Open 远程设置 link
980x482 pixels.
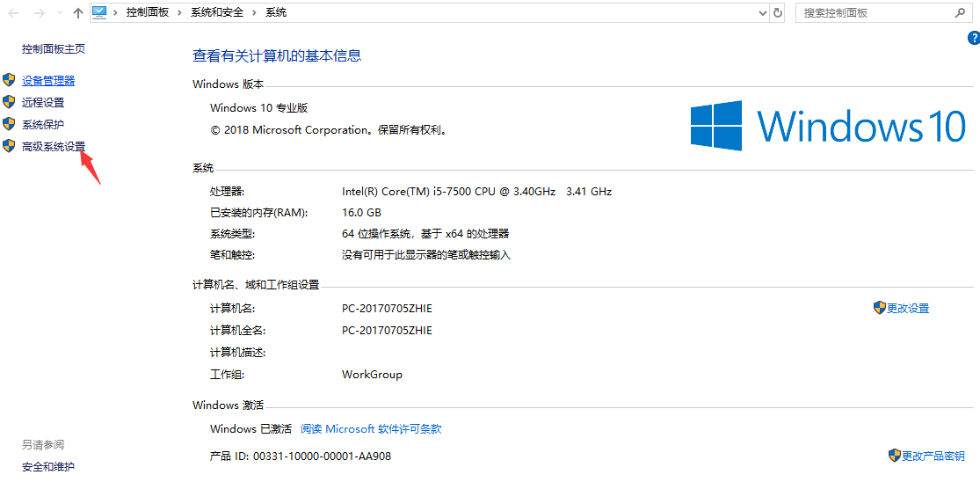point(43,103)
